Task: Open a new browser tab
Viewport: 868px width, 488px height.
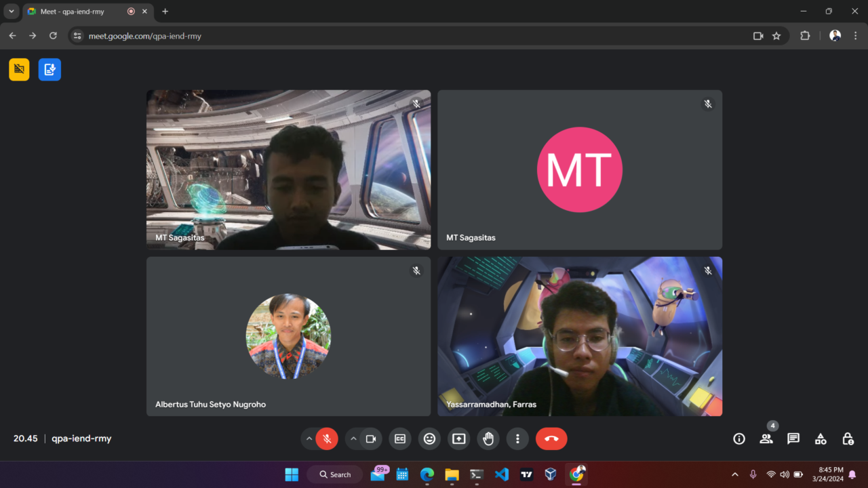Action: (x=165, y=12)
